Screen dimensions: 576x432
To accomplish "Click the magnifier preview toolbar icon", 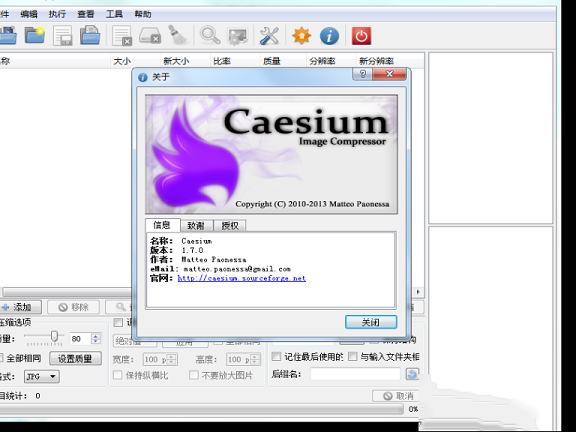I will pyautogui.click(x=210, y=36).
